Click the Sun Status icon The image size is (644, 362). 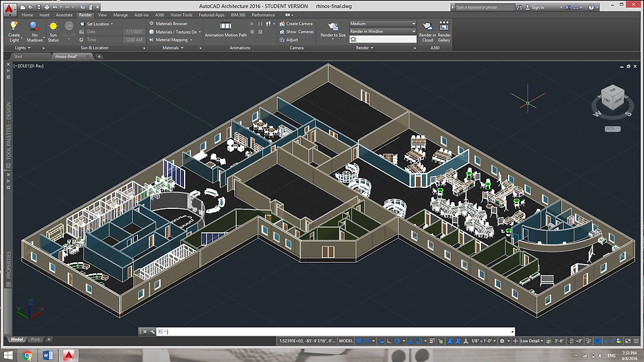click(53, 27)
